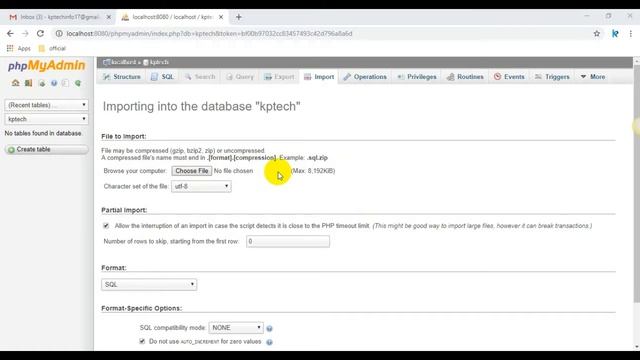Image resolution: width=640 pixels, height=360 pixels.
Task: Open the K browser extension icon
Action: [615, 33]
